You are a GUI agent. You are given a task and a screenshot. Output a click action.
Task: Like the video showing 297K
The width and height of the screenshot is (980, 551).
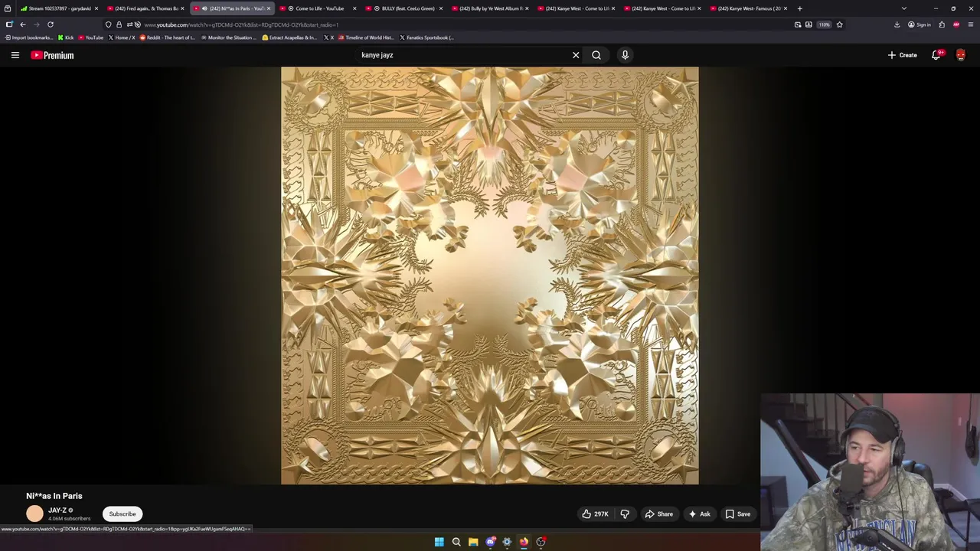tap(595, 514)
